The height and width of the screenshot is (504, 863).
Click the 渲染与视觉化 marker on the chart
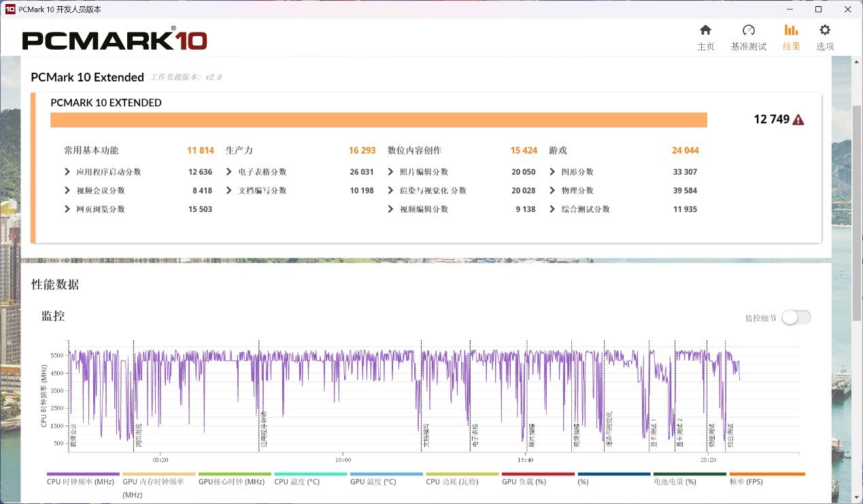click(609, 431)
